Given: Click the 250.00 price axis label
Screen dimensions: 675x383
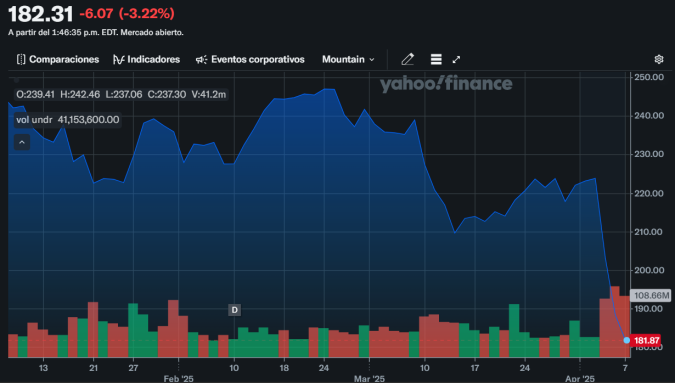Looking at the screenshot, I should [649, 77].
